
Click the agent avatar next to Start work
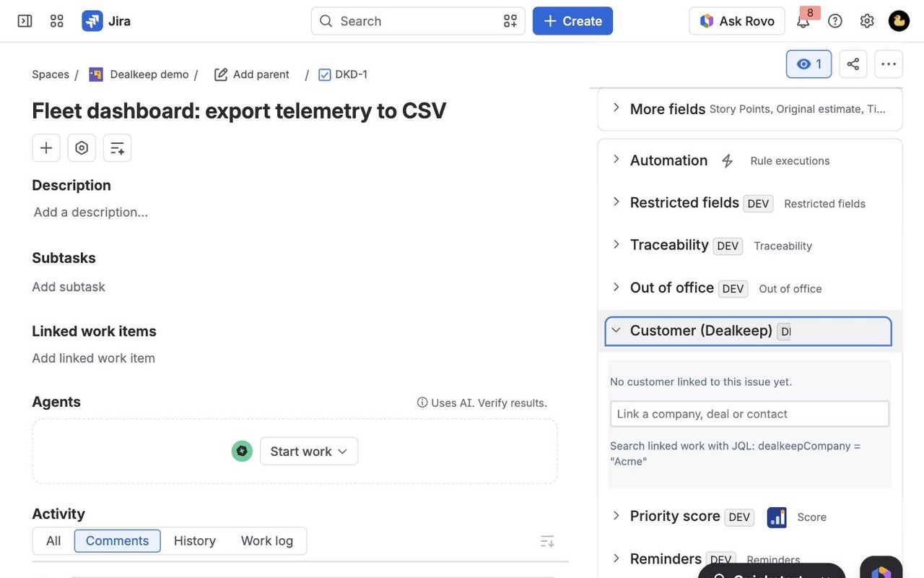pos(242,451)
